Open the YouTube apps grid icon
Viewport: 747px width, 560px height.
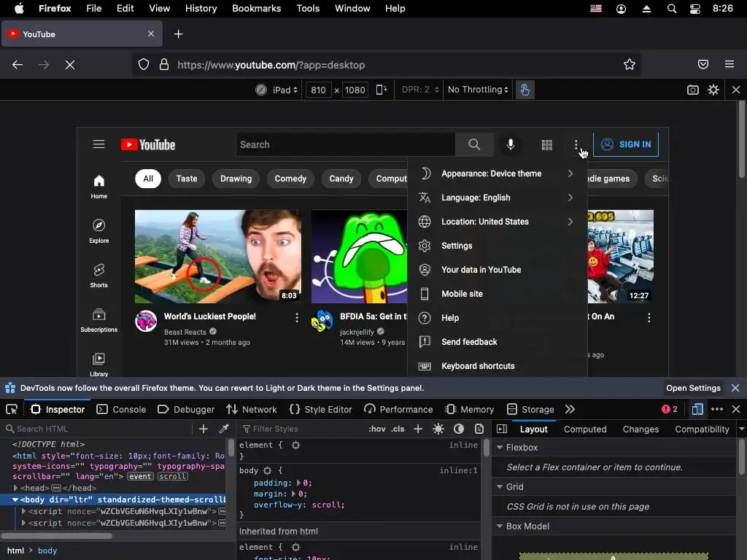point(547,145)
